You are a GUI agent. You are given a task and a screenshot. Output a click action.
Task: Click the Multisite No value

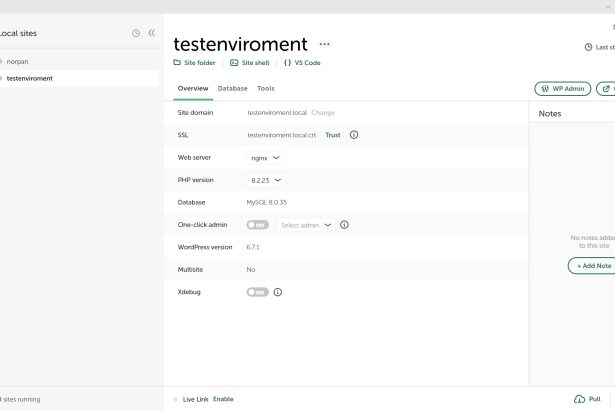251,270
